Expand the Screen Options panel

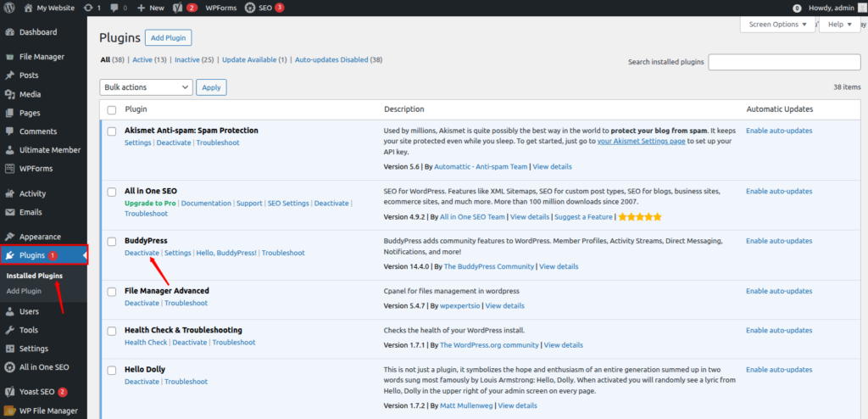click(x=777, y=25)
